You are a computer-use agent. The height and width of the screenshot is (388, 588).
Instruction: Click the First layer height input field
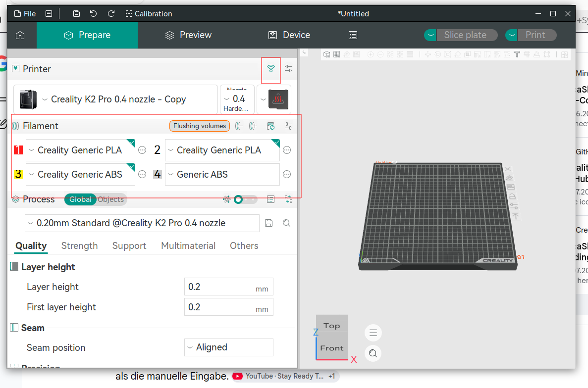[229, 307]
